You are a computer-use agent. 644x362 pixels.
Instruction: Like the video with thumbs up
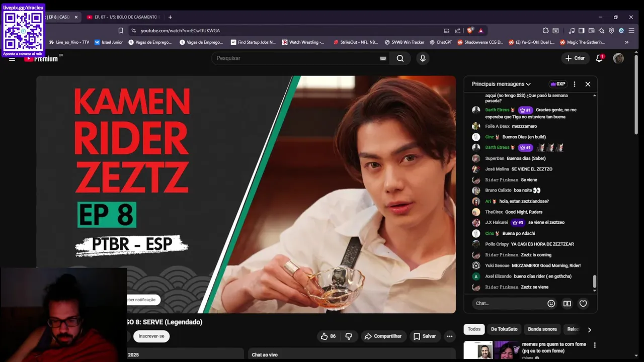329,336
